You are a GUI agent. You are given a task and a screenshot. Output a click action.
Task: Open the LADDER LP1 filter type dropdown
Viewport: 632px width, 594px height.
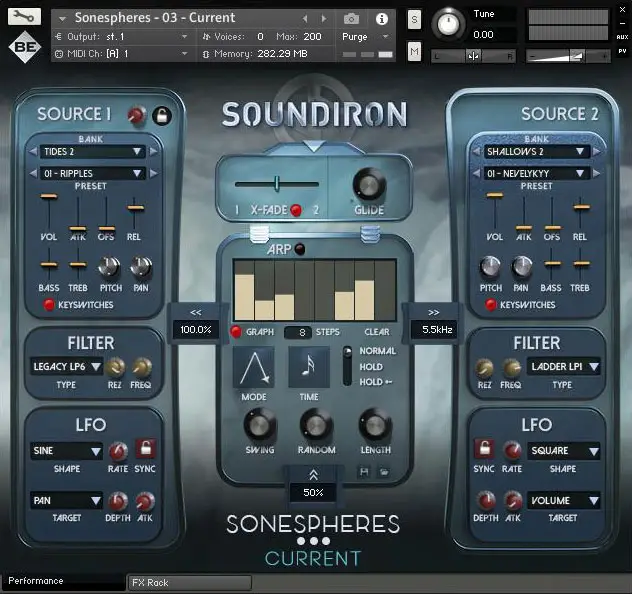click(564, 367)
